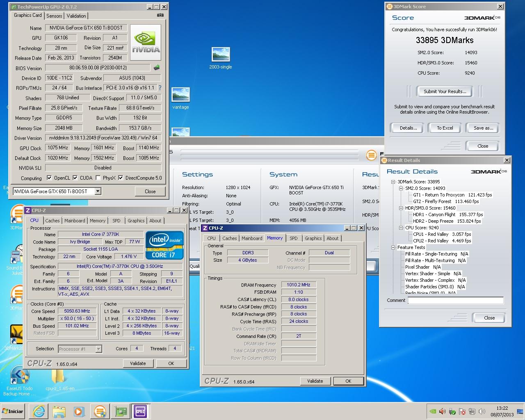
Task: Click the network tray icon
Action: pos(472,411)
